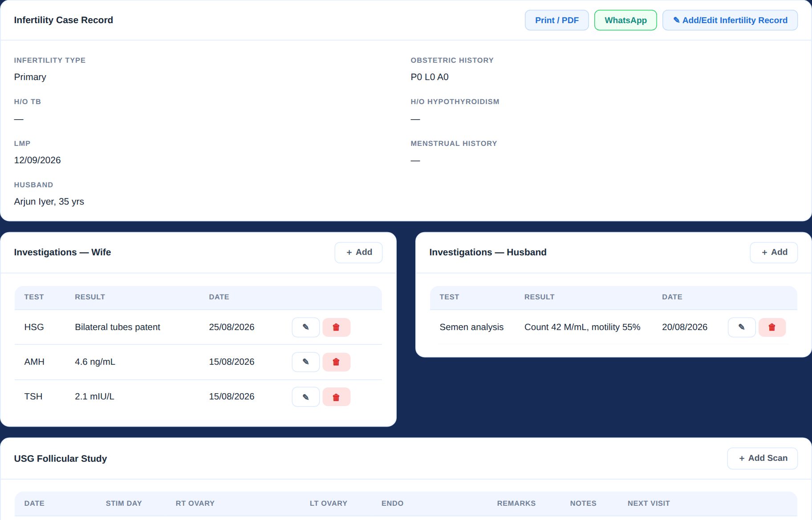Click the 'Infertility Case Record' title

click(64, 20)
